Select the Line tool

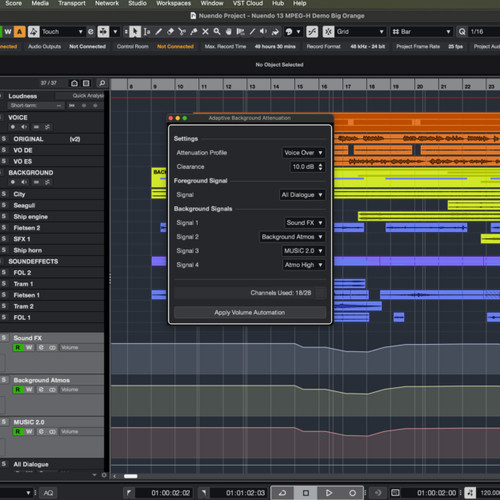click(x=252, y=32)
